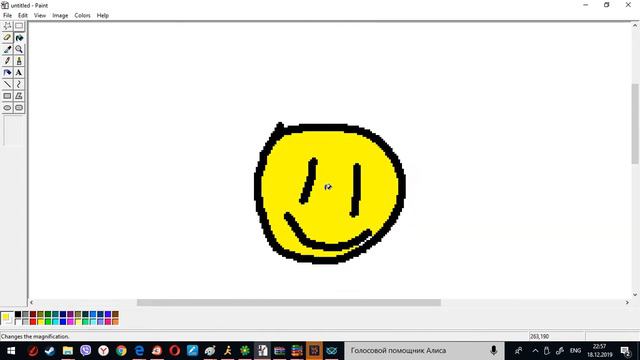This screenshot has height=360, width=640.
Task: Open the Image menu
Action: click(60, 16)
